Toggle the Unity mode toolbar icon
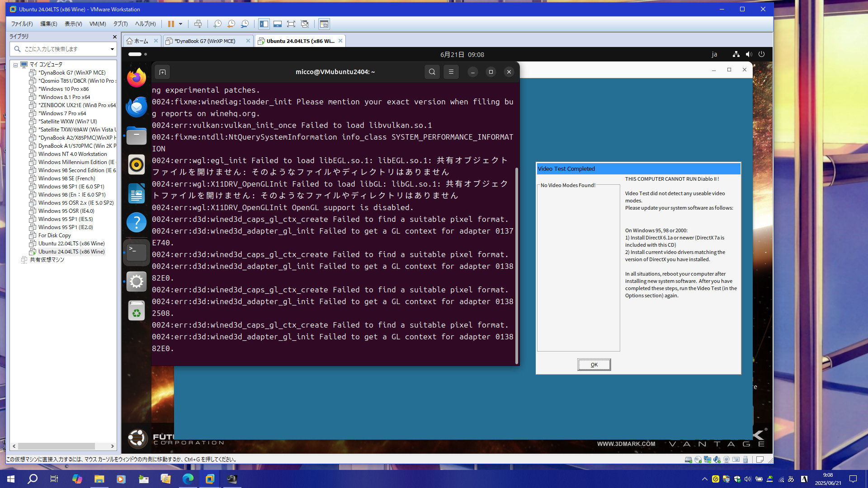The width and height of the screenshot is (868, 488). pos(305,24)
